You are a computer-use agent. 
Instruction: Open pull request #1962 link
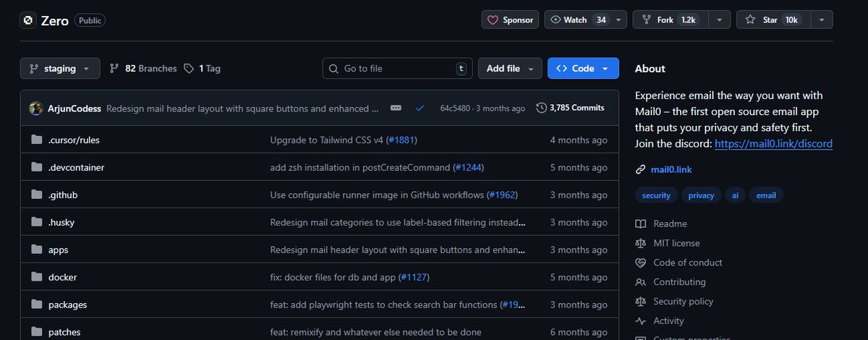click(x=502, y=195)
